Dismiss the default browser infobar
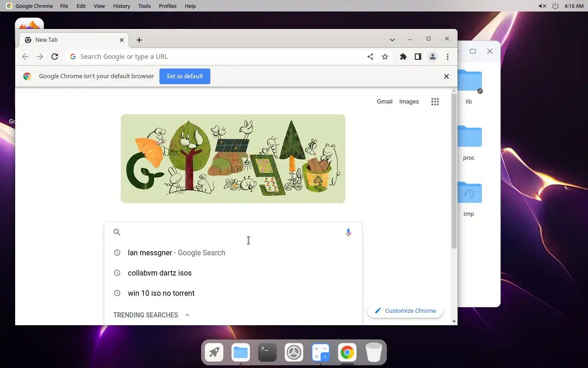This screenshot has width=588, height=368. [x=446, y=76]
